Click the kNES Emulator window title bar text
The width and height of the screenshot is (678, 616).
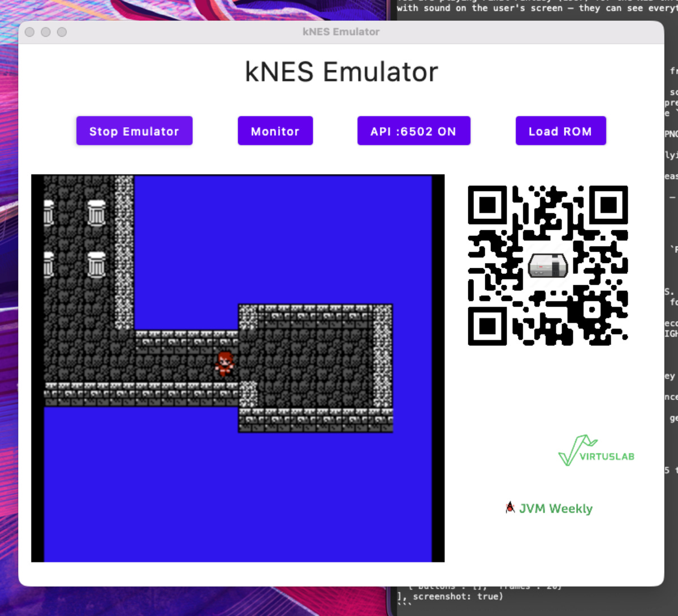pos(341,32)
